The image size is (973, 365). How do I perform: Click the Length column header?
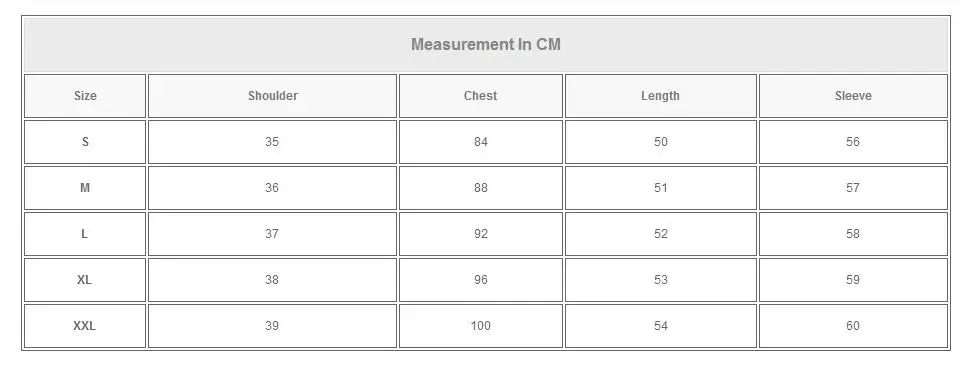click(661, 96)
